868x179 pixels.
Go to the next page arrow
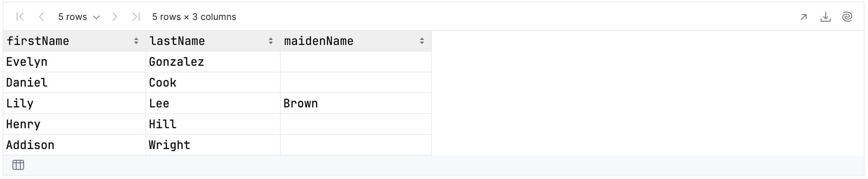point(115,17)
